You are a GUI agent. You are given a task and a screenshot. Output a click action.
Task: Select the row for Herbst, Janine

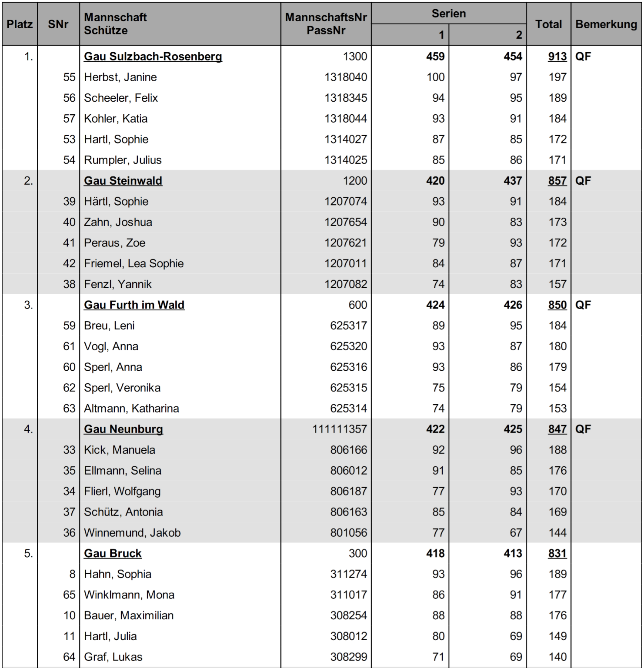pyautogui.click(x=322, y=77)
